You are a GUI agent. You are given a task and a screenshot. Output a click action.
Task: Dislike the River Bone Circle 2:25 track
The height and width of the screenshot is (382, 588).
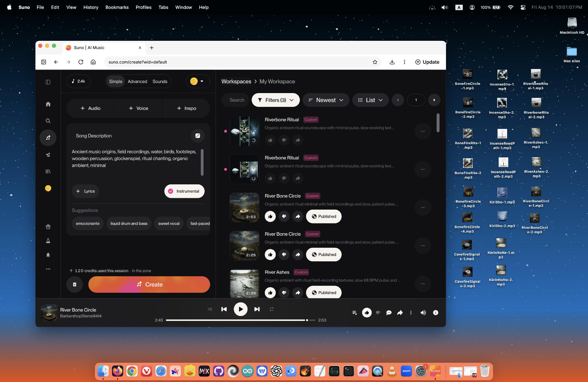pos(284,255)
